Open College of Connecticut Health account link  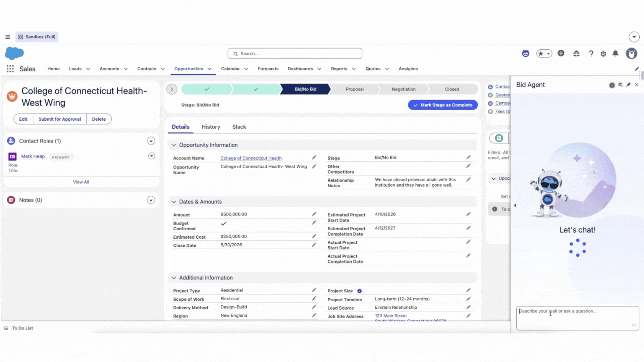pos(251,158)
